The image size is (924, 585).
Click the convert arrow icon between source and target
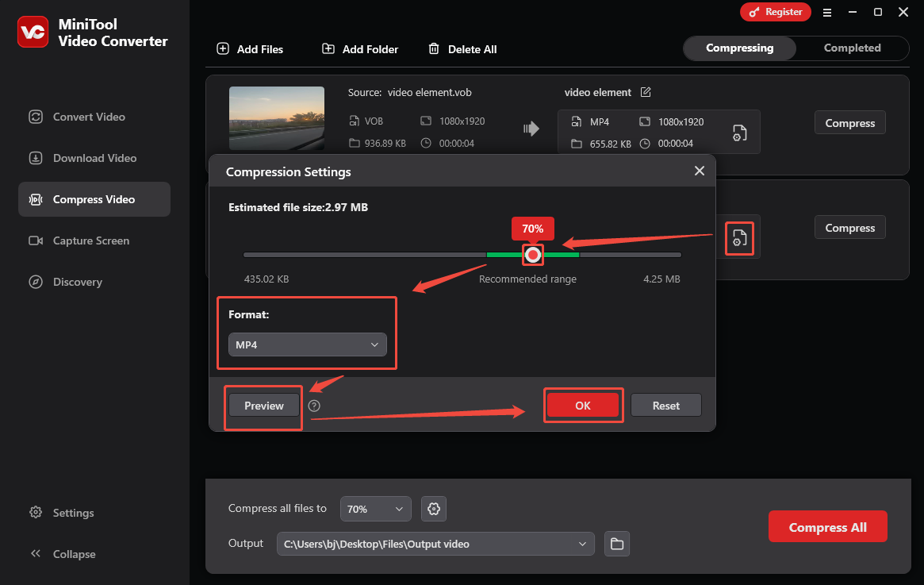(531, 129)
